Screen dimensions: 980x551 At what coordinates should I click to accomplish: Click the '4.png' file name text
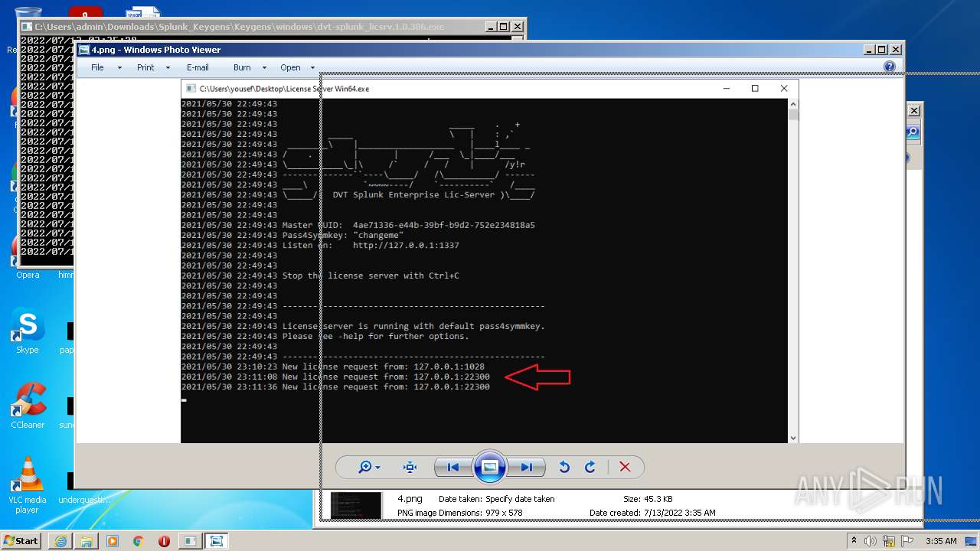[x=410, y=499]
